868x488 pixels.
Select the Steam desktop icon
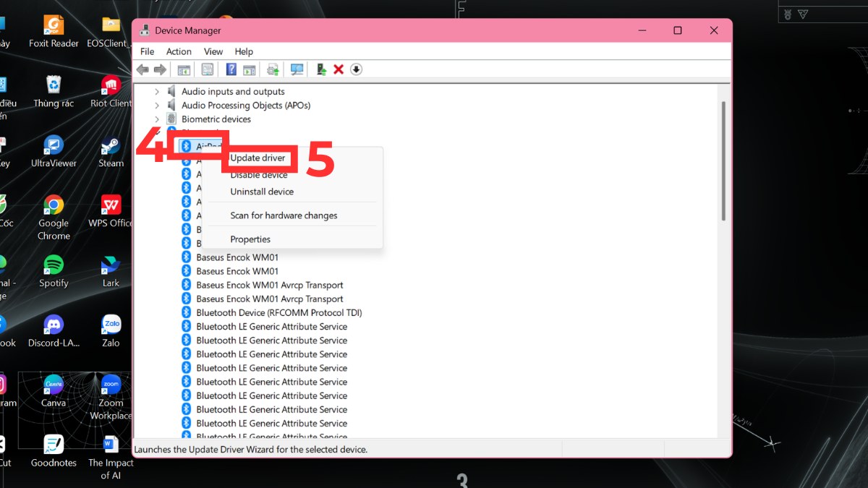tap(111, 151)
